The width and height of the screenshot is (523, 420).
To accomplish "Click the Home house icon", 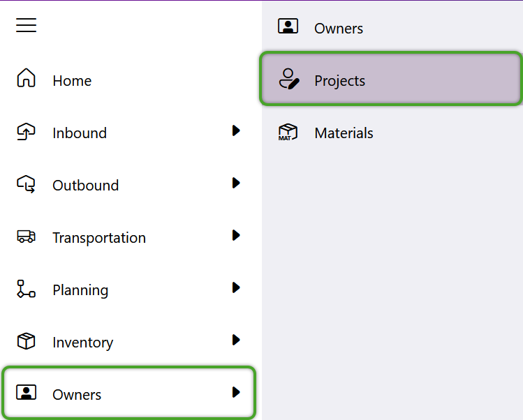I will click(x=26, y=77).
